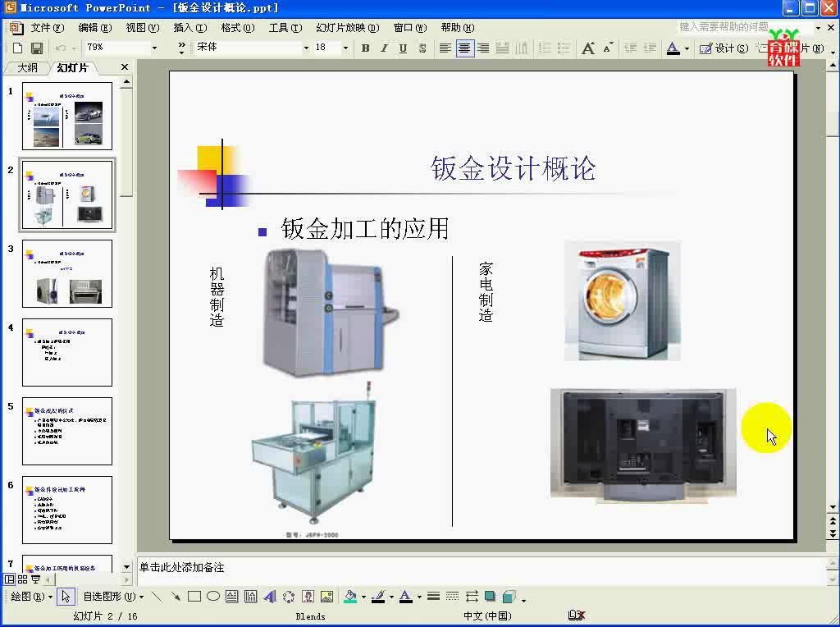Open the fill color dropdown arrow
Image resolution: width=840 pixels, height=627 pixels.
(363, 597)
